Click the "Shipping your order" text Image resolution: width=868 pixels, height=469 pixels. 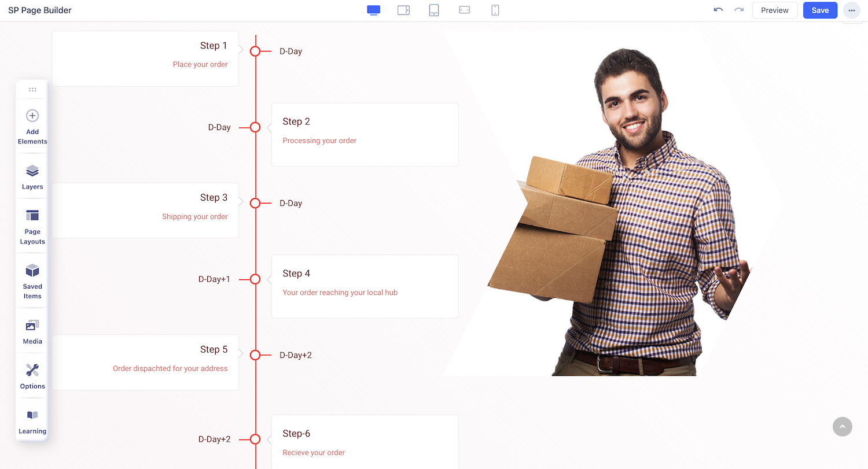click(195, 217)
